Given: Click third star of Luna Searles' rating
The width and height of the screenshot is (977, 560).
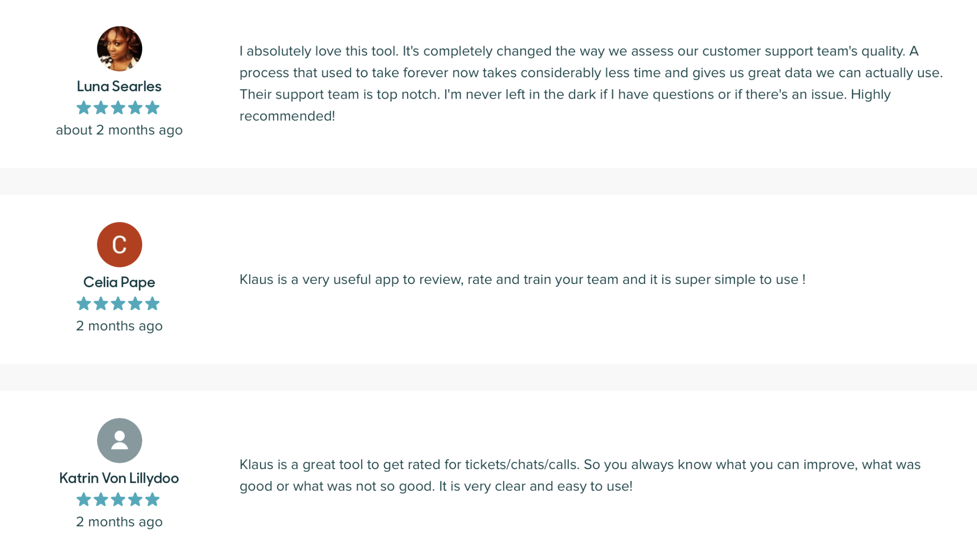Looking at the screenshot, I should 118,108.
